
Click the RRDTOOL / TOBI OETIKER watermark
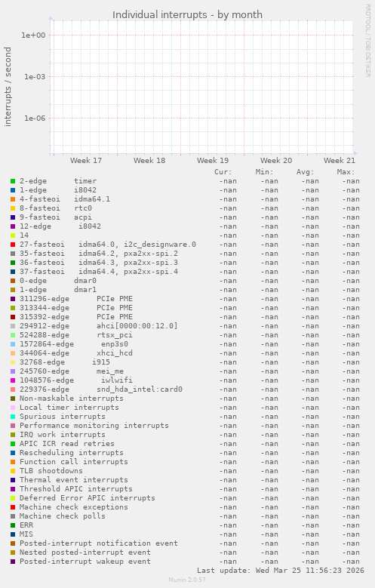click(368, 41)
